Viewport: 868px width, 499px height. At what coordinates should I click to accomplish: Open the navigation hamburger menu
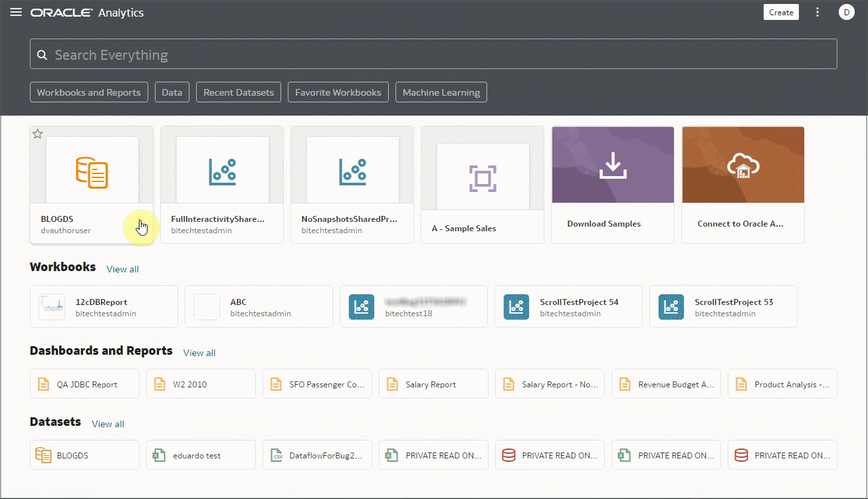[x=16, y=11]
